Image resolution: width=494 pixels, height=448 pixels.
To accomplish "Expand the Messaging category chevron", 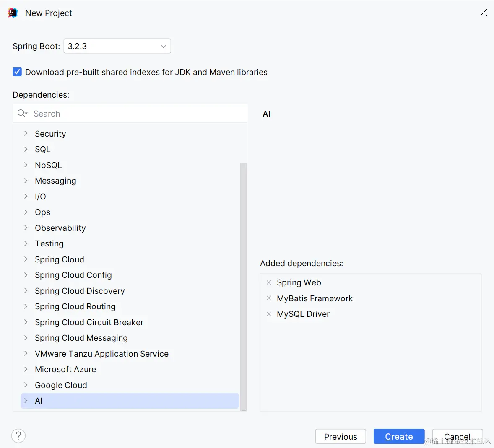I will (x=26, y=180).
